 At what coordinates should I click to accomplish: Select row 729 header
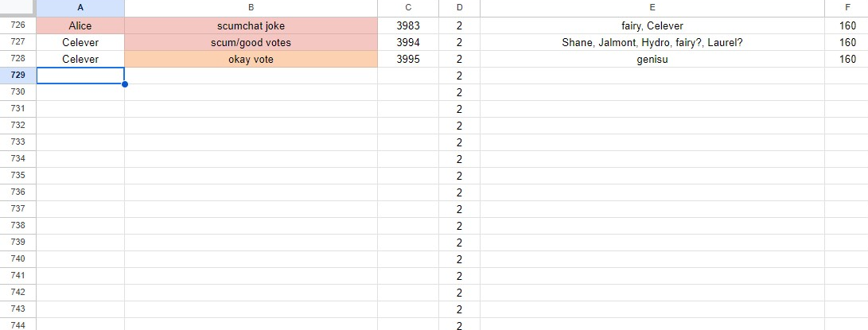point(18,76)
